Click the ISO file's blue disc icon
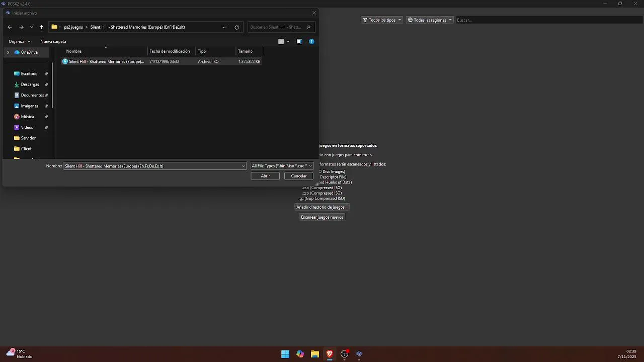Screen dimensions: 644x362 (65, 61)
